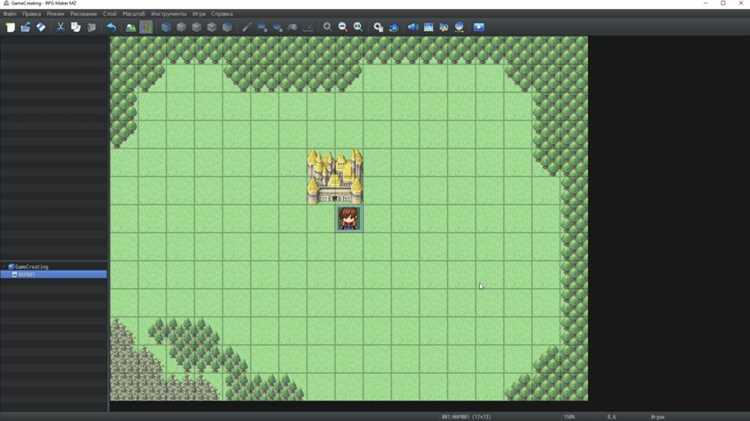Open the Правка menu
This screenshot has width=750, height=421.
[32, 14]
